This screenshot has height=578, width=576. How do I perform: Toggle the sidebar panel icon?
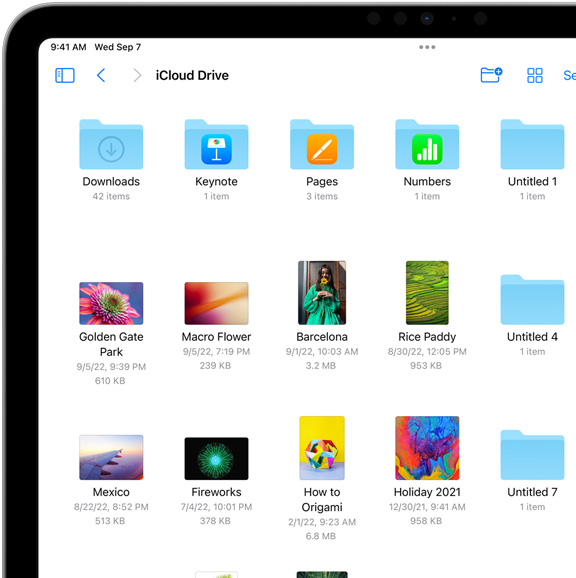[x=65, y=76]
